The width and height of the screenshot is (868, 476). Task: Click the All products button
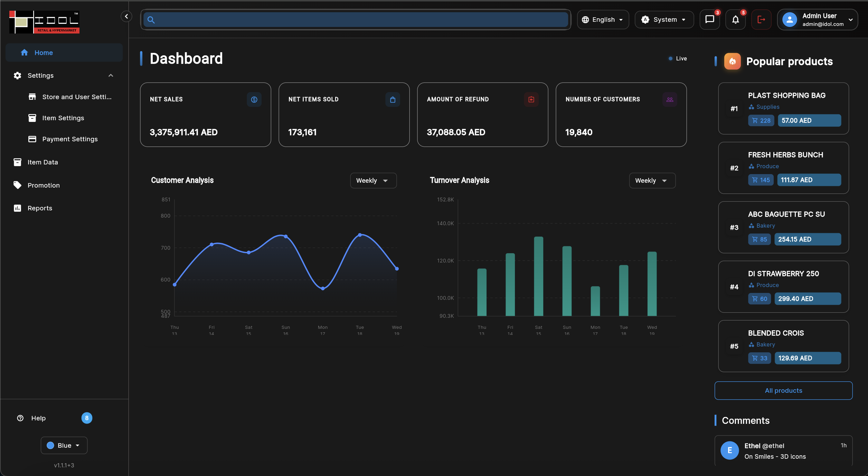tap(783, 391)
